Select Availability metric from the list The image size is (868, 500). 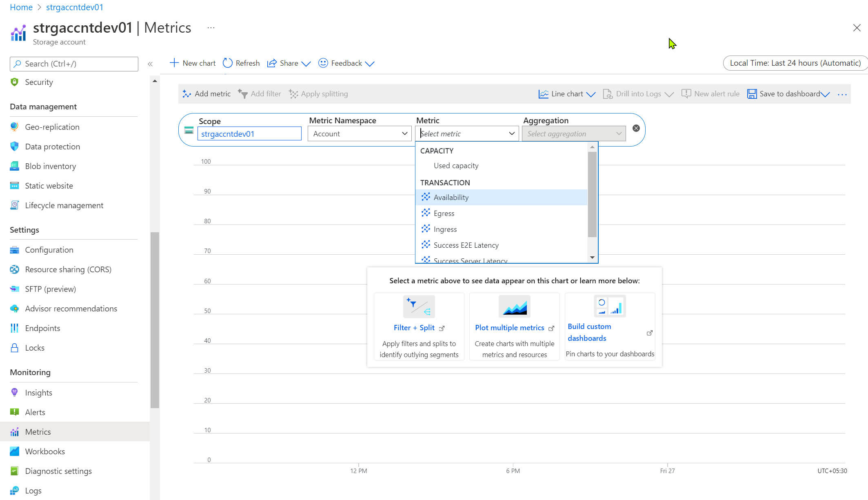[x=451, y=198]
